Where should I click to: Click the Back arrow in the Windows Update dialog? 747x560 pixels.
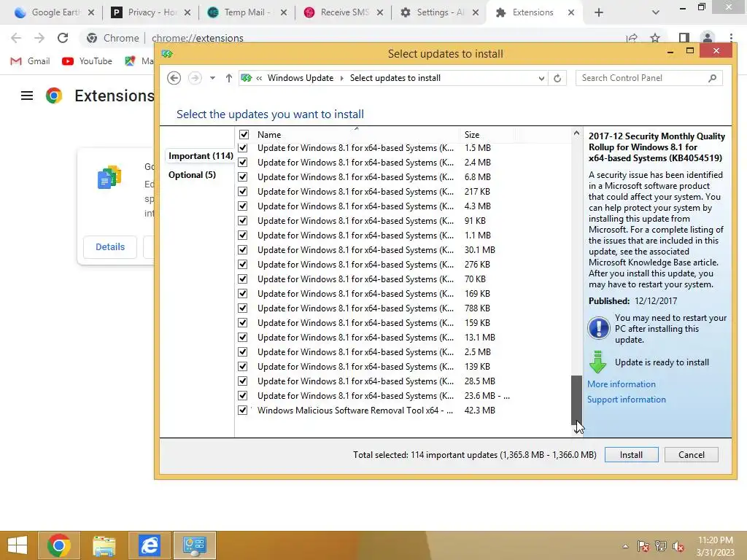(174, 78)
